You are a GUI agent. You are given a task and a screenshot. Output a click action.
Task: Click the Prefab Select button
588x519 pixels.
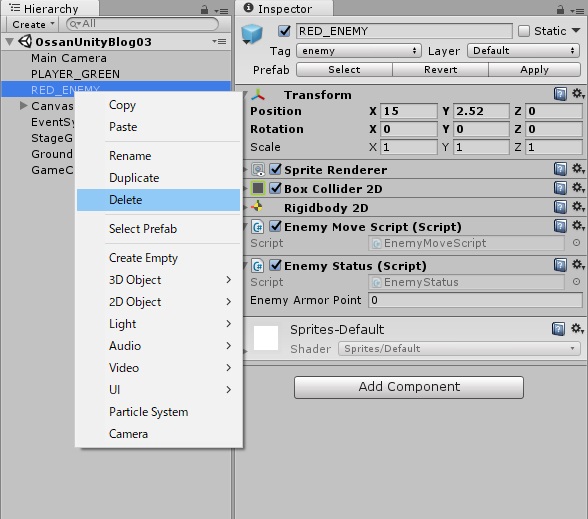[344, 70]
